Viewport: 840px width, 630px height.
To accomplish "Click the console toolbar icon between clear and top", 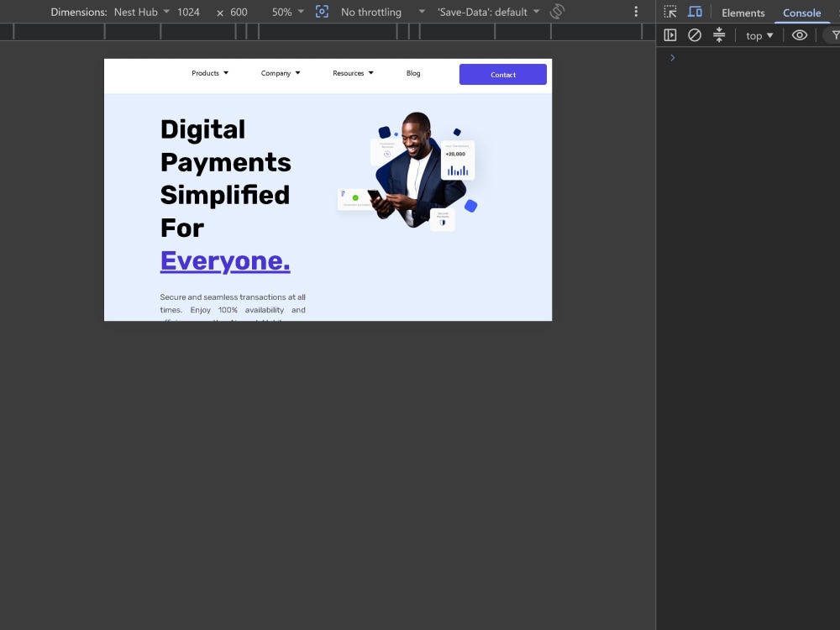I will [719, 35].
